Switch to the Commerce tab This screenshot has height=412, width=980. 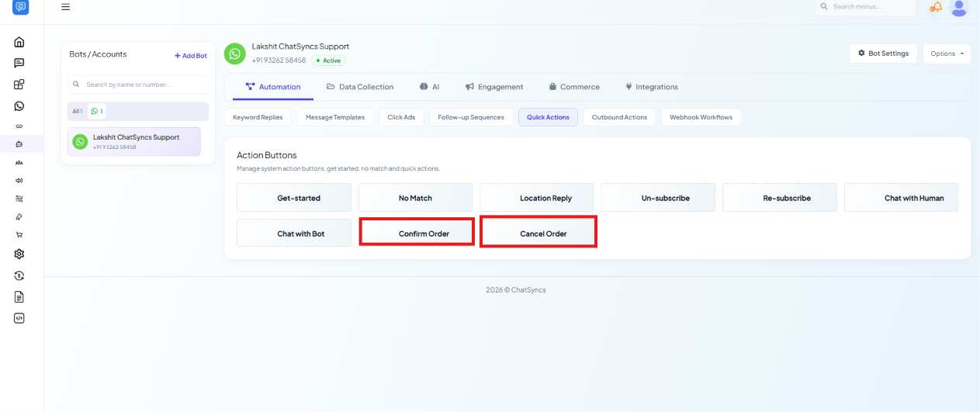tap(574, 87)
